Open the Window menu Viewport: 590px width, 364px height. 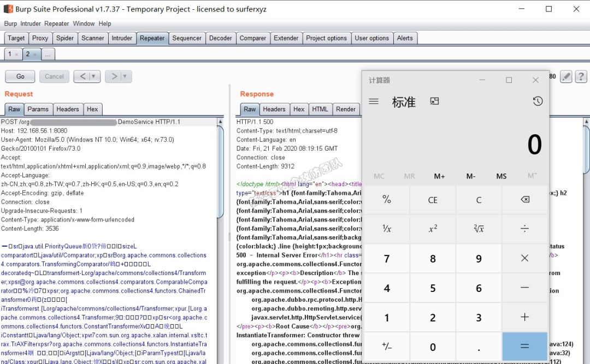click(84, 23)
